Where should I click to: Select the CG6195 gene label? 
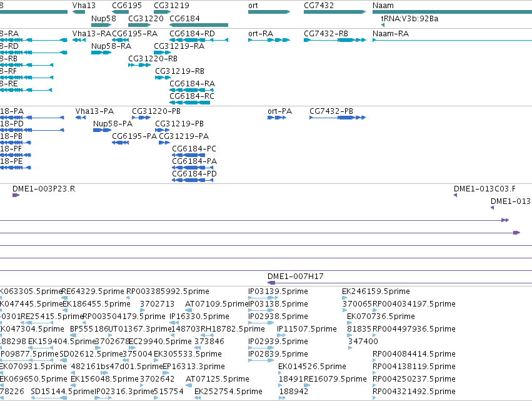[127, 6]
